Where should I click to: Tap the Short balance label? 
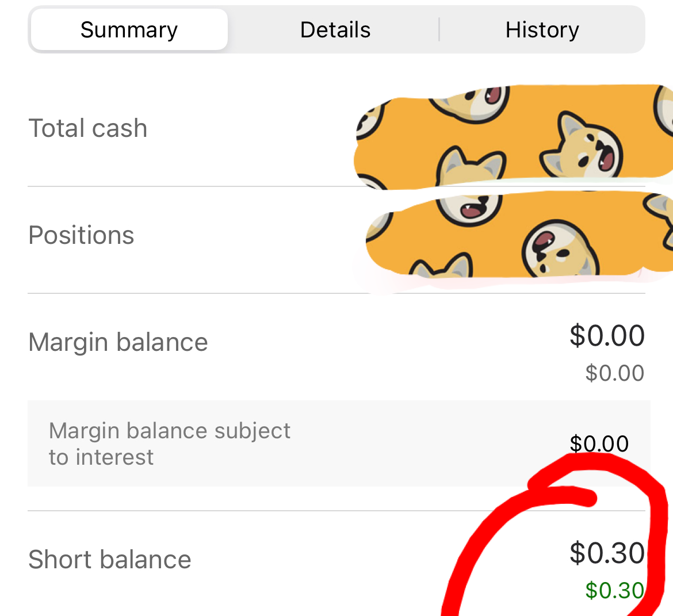(109, 559)
